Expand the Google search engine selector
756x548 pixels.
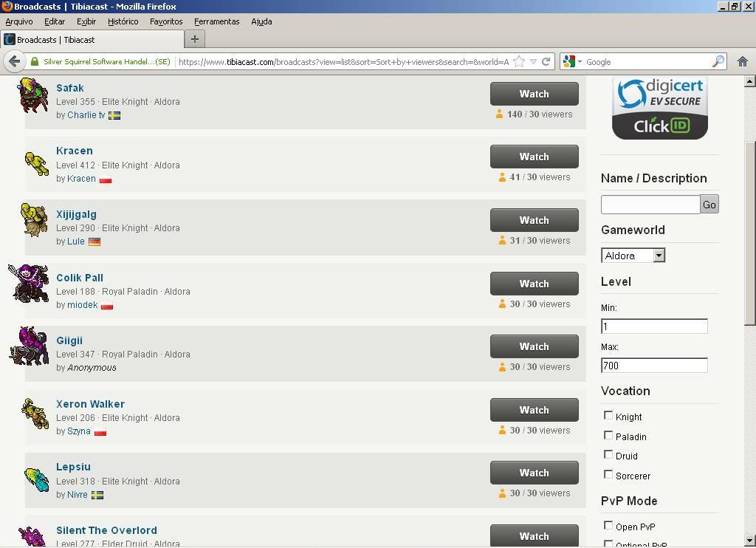pos(572,61)
